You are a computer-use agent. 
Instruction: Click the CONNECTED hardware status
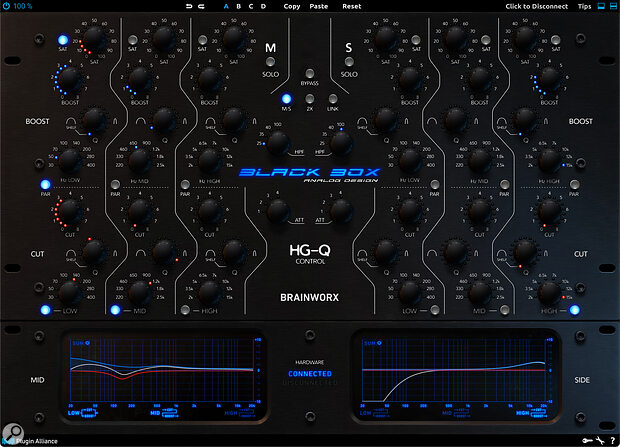click(x=310, y=374)
